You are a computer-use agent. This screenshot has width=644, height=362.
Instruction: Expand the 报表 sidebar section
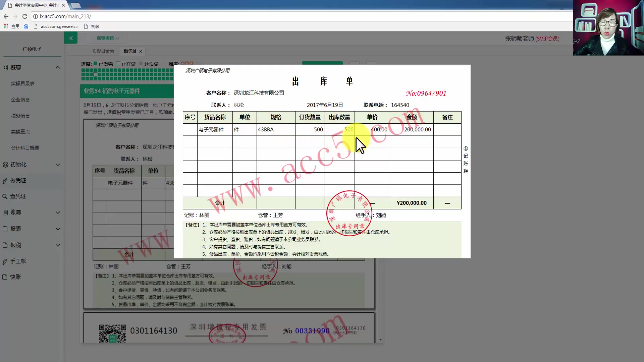point(58,229)
